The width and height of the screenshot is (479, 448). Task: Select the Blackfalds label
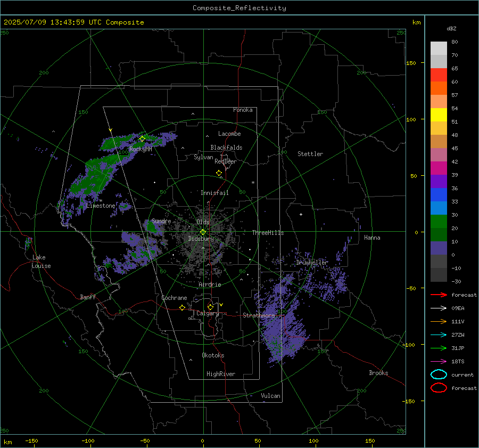226,148
